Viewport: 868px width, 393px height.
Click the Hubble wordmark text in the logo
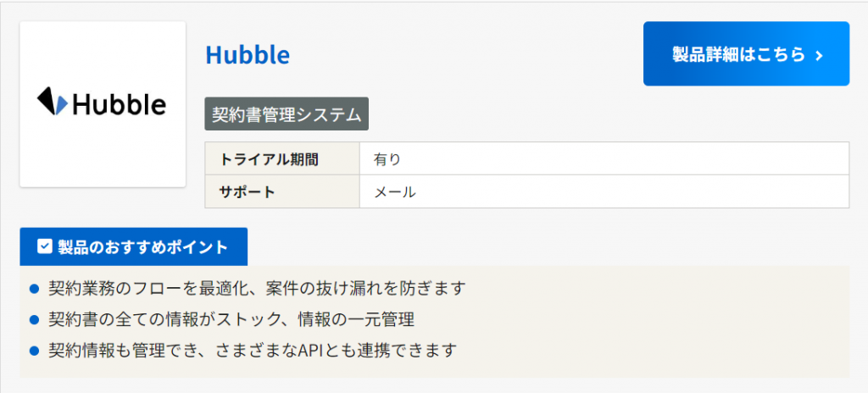pos(119,103)
